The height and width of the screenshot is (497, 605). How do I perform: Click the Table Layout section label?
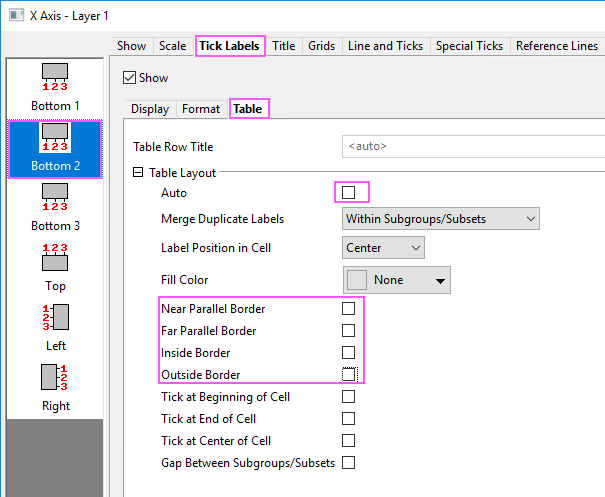(x=183, y=173)
